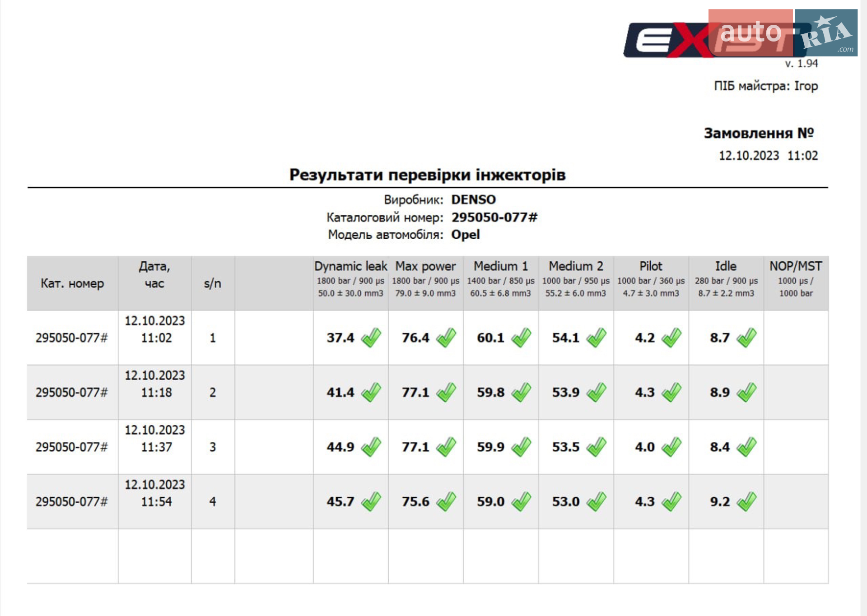Click the Idle checkmark beside 9.2
Image resolution: width=867 pixels, height=616 pixels.
[x=746, y=501]
